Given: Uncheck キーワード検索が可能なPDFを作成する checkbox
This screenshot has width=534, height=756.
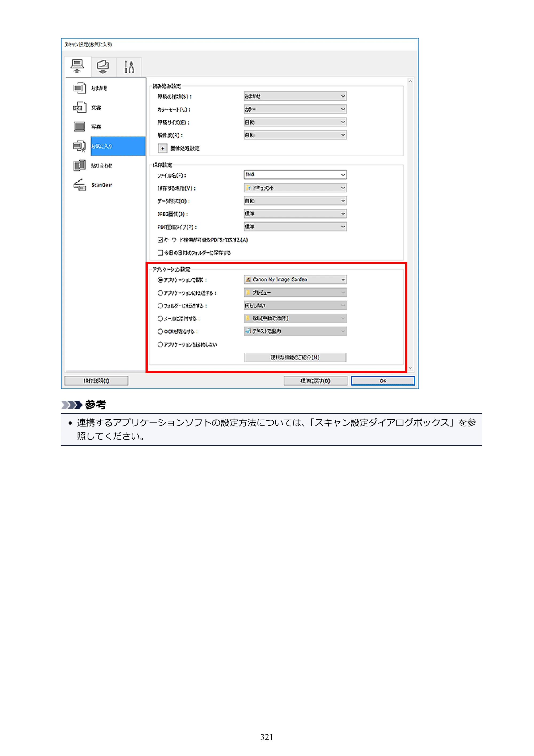Looking at the screenshot, I should pyautogui.click(x=160, y=240).
